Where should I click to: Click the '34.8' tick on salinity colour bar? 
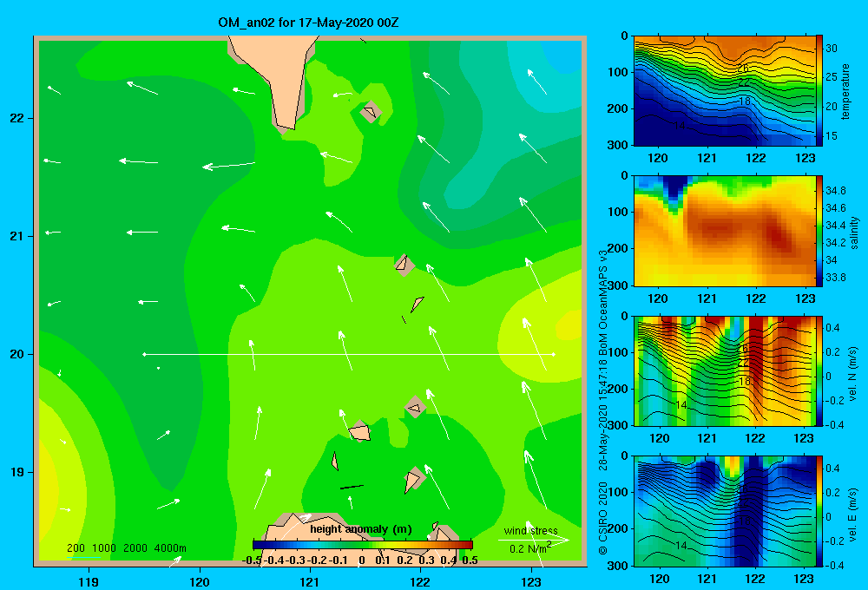pyautogui.click(x=836, y=190)
